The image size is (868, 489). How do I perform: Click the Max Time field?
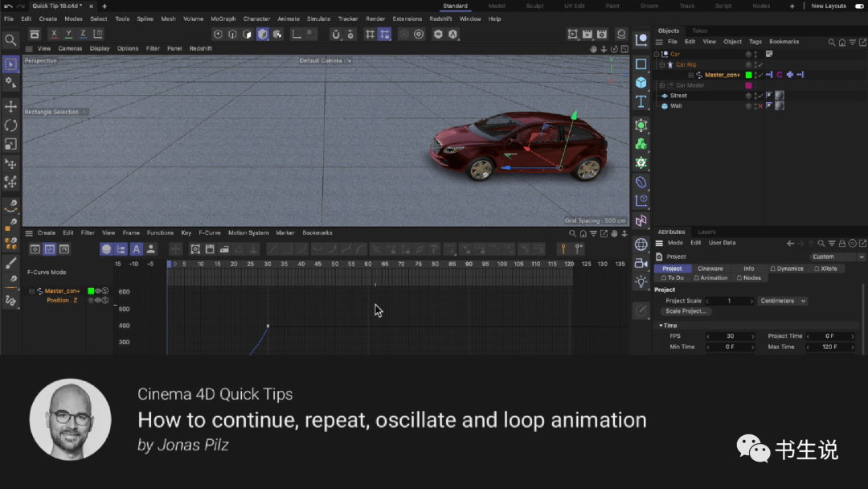click(829, 347)
